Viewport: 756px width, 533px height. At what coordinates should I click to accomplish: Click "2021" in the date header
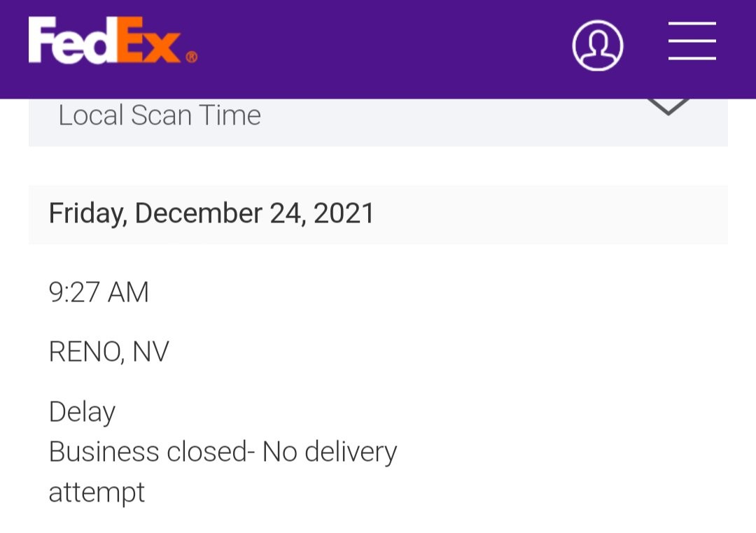click(x=344, y=213)
